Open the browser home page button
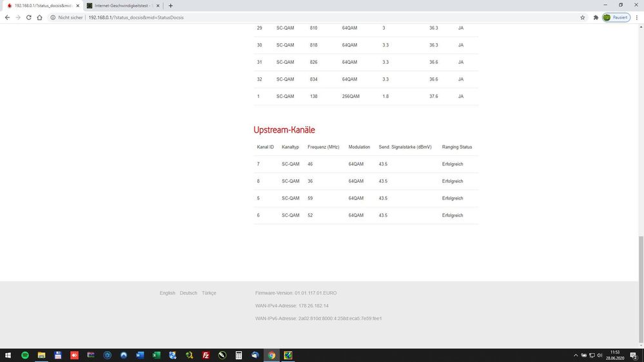 pyautogui.click(x=39, y=17)
